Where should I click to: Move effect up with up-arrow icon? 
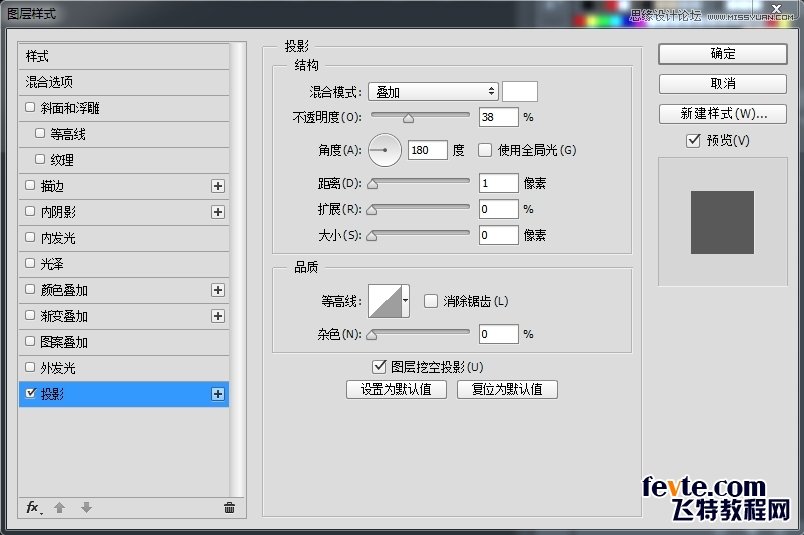59,507
